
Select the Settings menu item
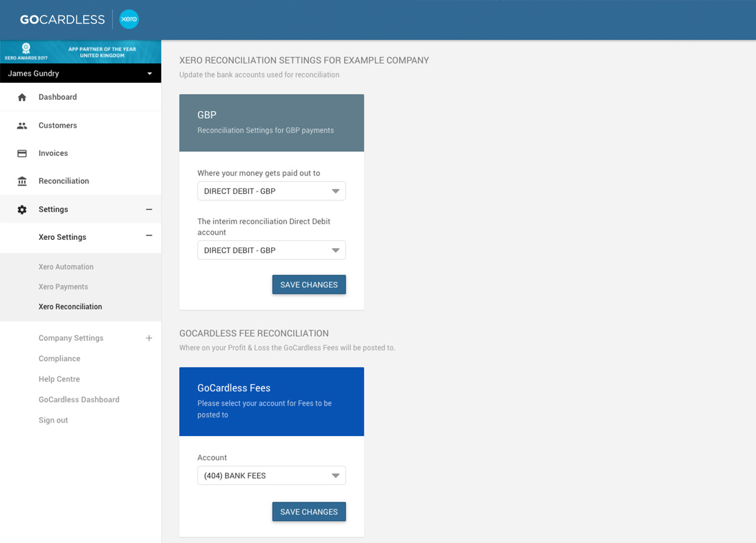(x=53, y=209)
